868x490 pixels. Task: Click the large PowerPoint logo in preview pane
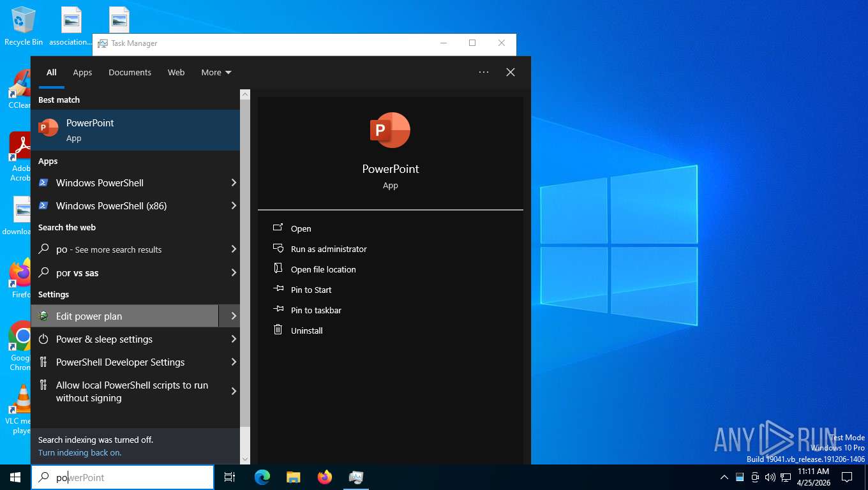[x=390, y=130]
